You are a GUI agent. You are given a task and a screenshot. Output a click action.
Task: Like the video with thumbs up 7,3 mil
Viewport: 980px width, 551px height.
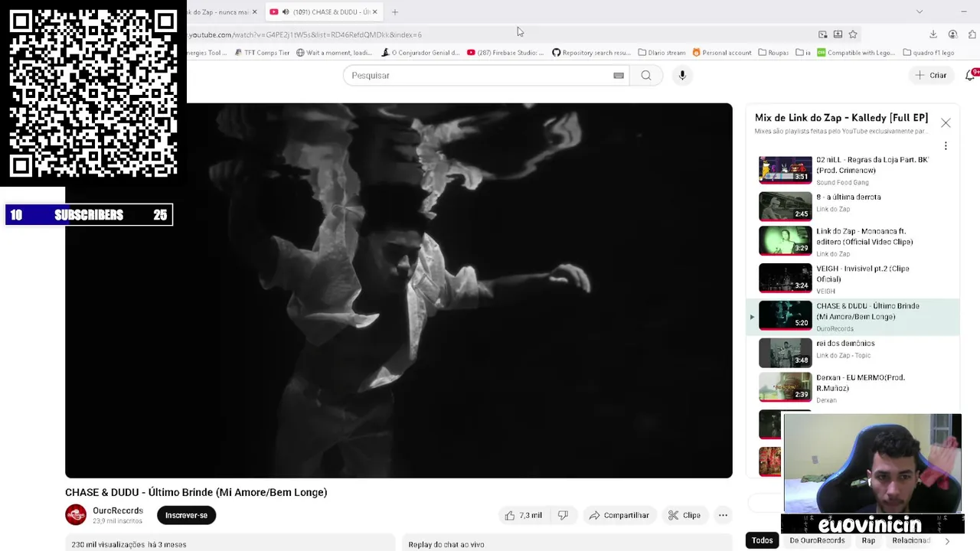tap(522, 515)
